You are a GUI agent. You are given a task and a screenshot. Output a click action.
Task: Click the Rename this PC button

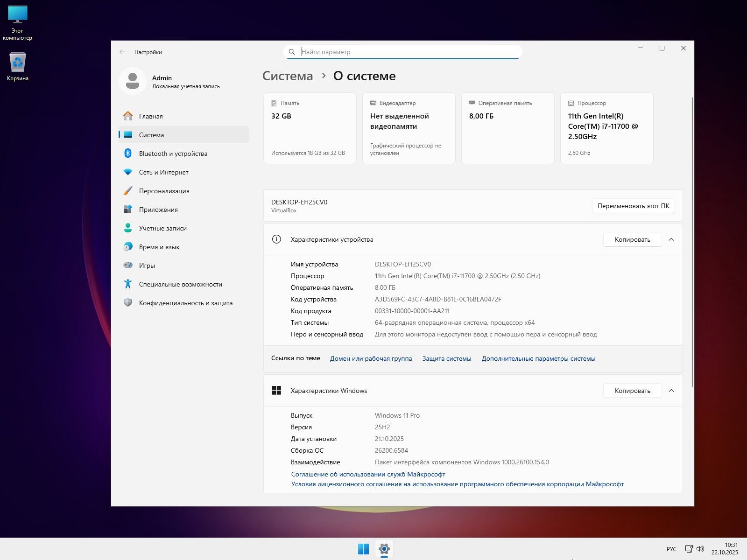[x=633, y=206]
